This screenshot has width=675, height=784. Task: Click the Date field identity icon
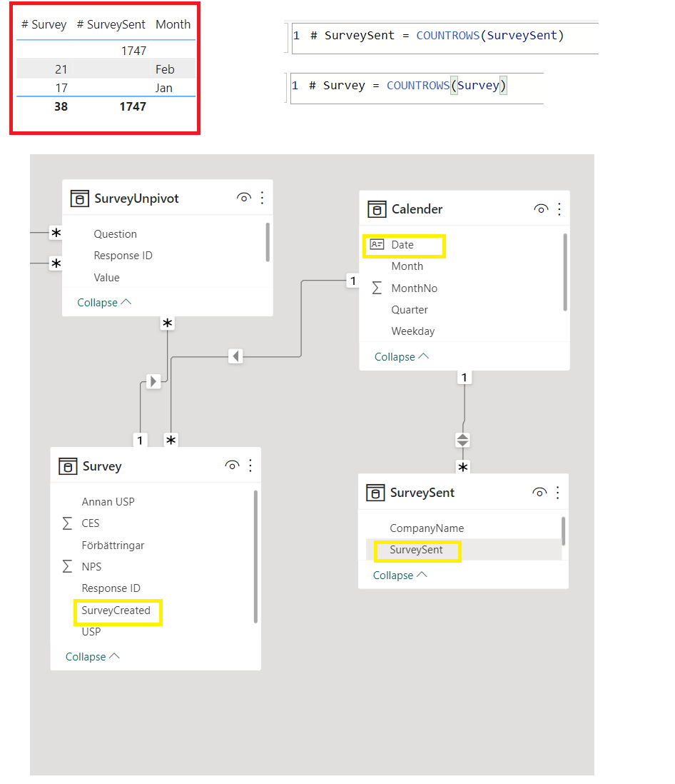pos(377,244)
